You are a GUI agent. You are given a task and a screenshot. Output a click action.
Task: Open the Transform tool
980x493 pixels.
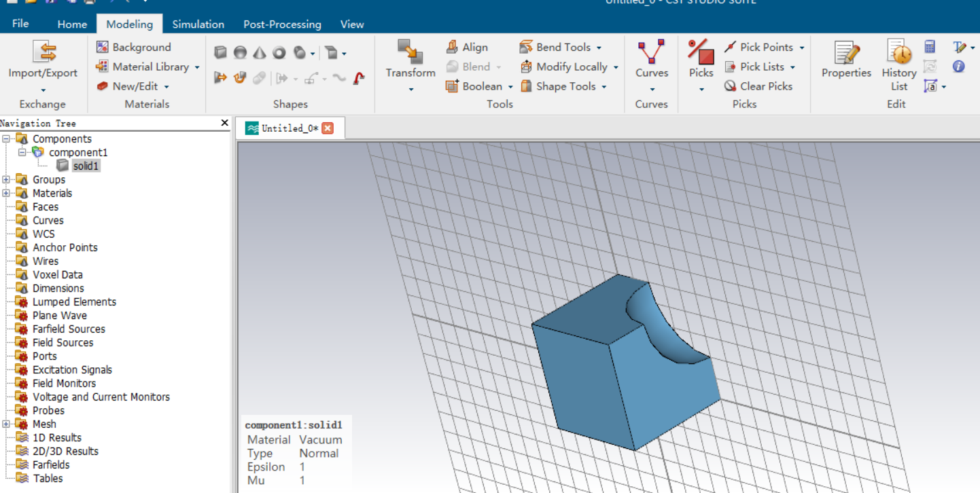tap(410, 65)
